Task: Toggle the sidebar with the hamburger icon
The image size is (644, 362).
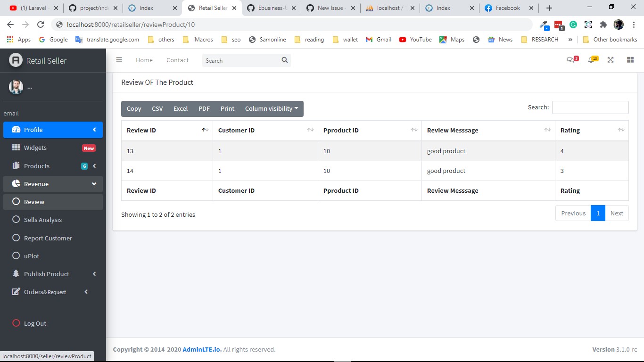Action: (119, 60)
